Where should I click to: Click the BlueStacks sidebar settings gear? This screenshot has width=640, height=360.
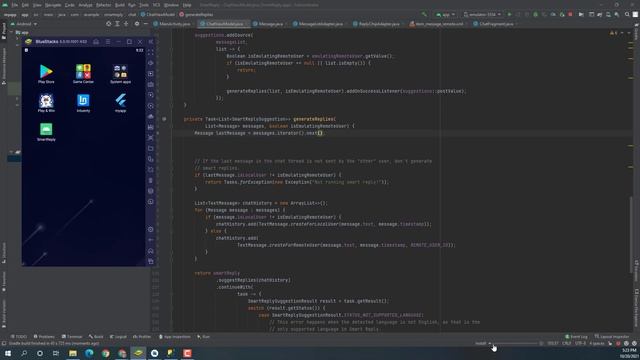tap(151, 229)
